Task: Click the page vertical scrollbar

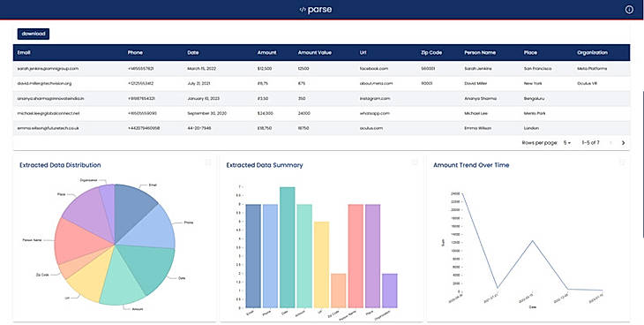Action: pos(642,163)
